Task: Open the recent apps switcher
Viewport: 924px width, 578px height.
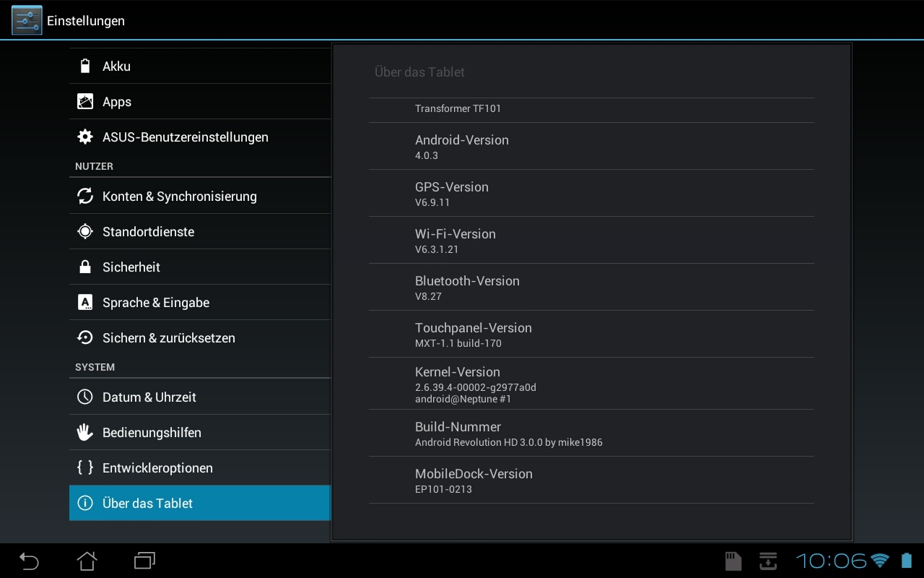Action: click(x=144, y=561)
